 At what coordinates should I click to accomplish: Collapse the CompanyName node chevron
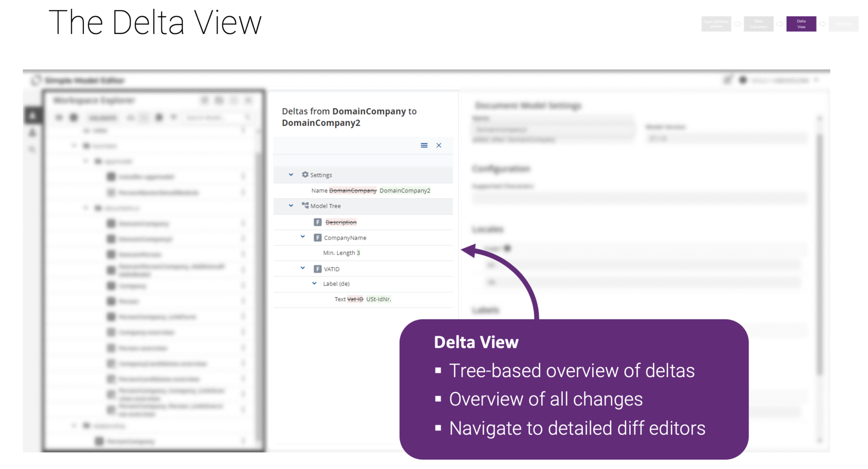pyautogui.click(x=303, y=237)
